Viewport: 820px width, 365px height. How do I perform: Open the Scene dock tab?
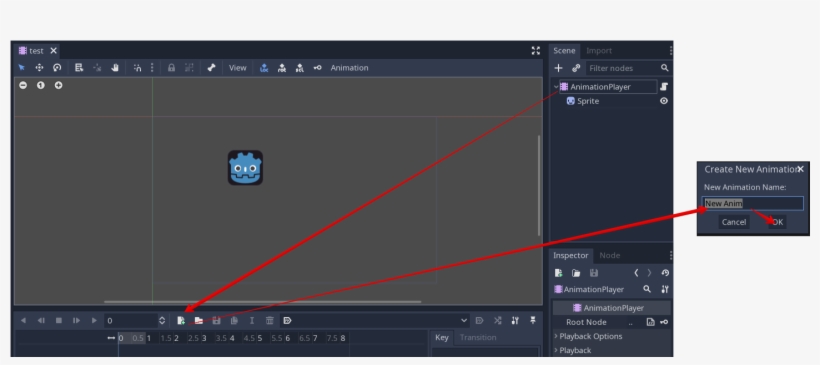coord(564,51)
